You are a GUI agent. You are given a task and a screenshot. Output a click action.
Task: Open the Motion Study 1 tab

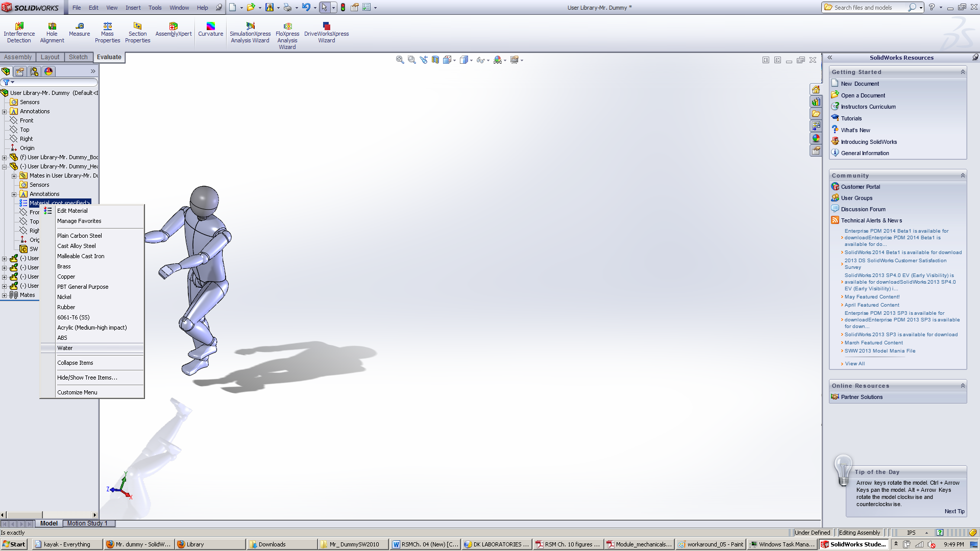(87, 523)
